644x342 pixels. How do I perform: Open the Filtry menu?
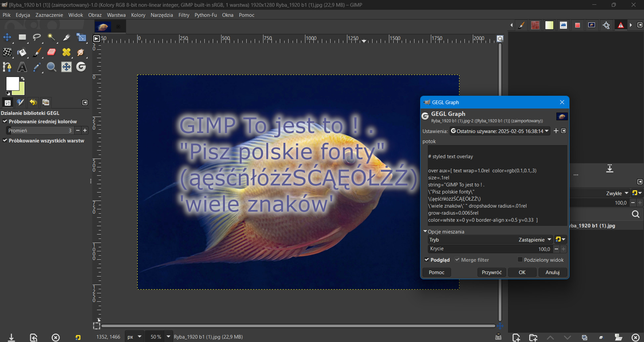tap(184, 15)
